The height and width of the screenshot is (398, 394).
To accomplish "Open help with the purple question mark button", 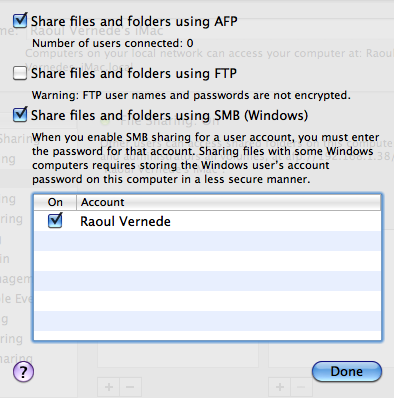I will (23, 372).
